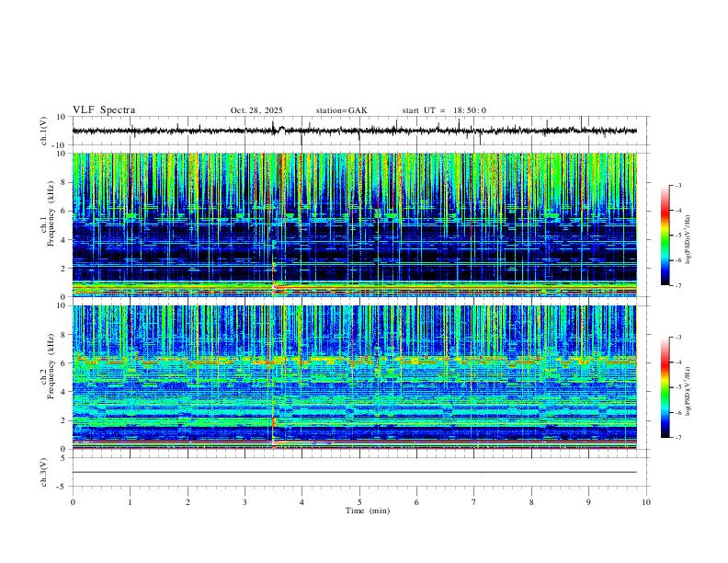Click the ch.1 colorbar PSD unit label
This screenshot has height=563, width=728.
point(688,239)
